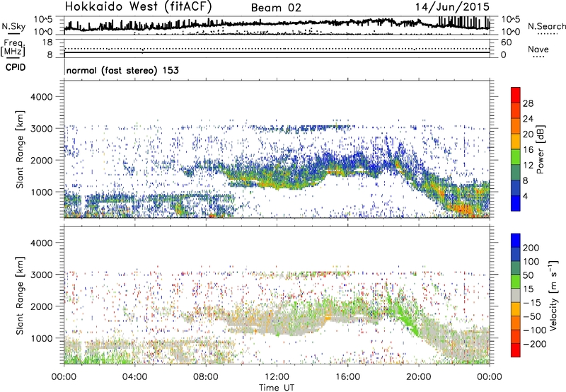The image size is (566, 392).
Task: Select the 'Beam 02' label
Action: pos(276,8)
